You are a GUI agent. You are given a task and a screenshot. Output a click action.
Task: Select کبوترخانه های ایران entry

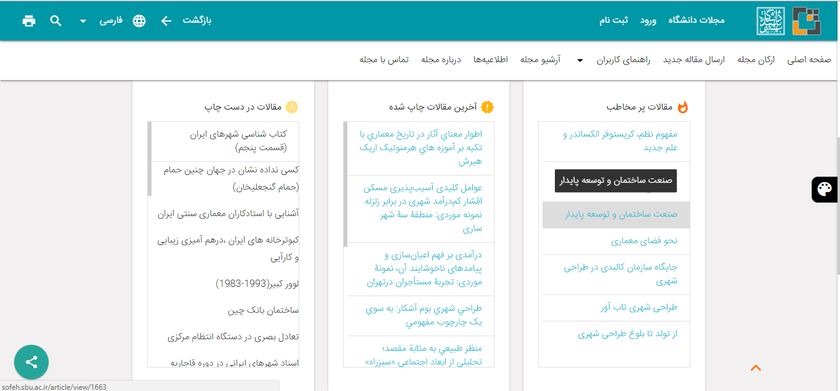pos(228,250)
